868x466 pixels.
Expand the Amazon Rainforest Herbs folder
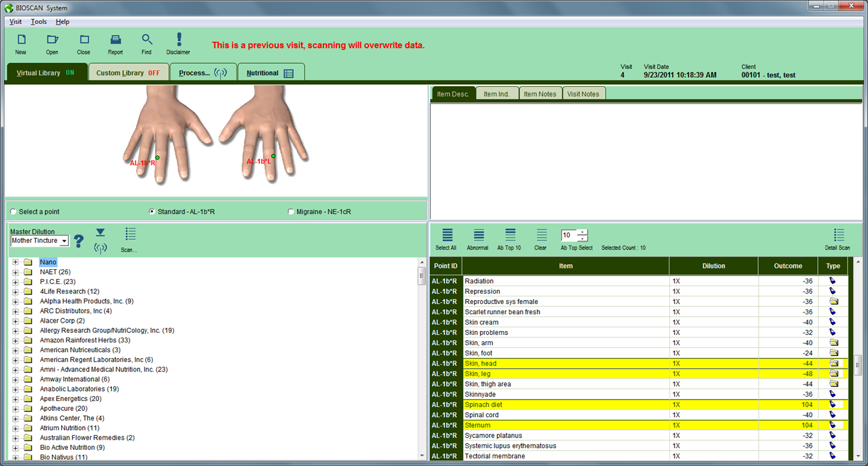[15, 340]
